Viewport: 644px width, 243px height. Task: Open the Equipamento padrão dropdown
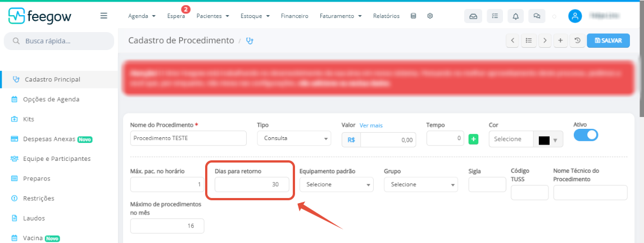(337, 184)
